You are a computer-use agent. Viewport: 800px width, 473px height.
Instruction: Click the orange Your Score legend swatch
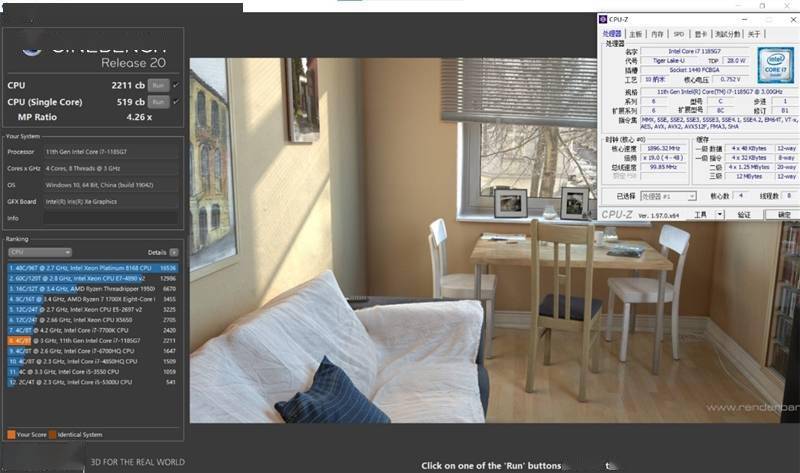[11, 435]
